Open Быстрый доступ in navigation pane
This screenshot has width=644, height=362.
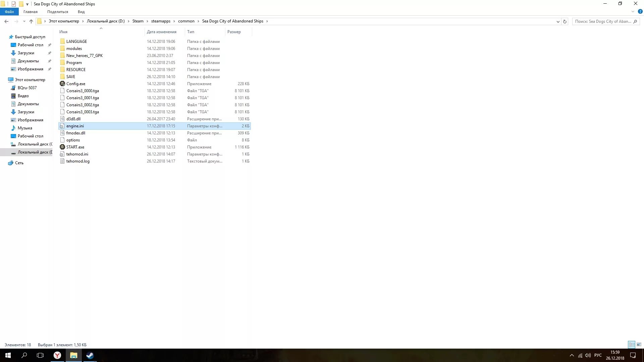30,37
